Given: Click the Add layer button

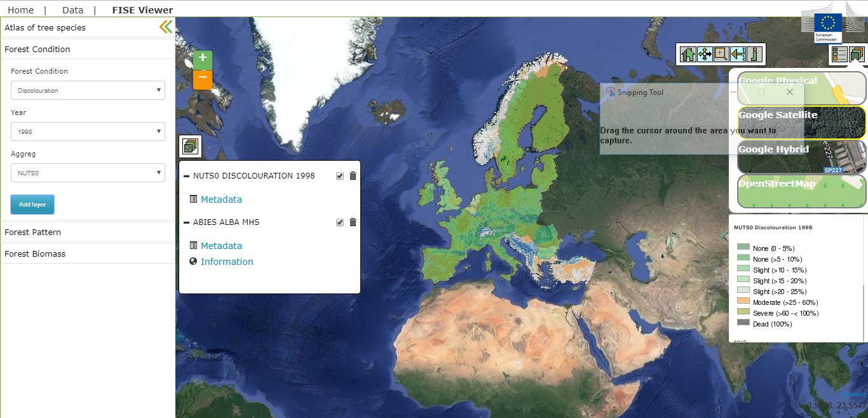Looking at the screenshot, I should pos(32,205).
